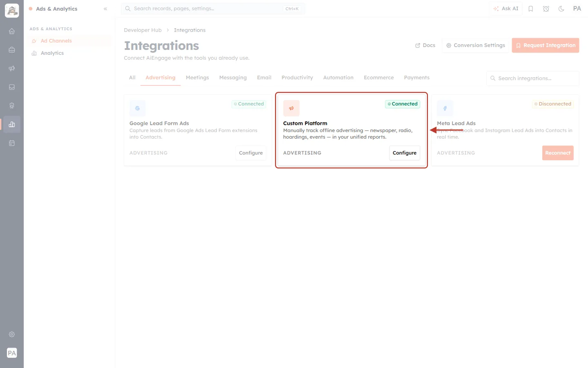588x368 pixels.
Task: Toggle dark mode with the moon icon
Action: pos(561,9)
